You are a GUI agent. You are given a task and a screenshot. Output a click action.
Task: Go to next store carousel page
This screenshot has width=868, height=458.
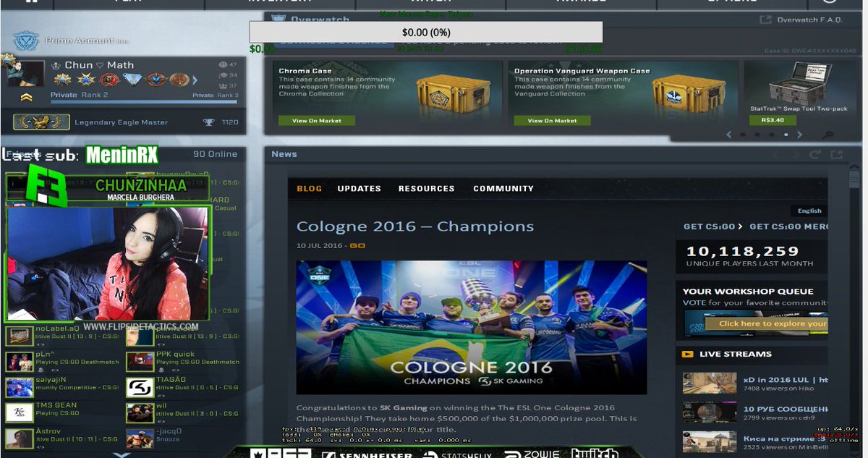pos(799,135)
